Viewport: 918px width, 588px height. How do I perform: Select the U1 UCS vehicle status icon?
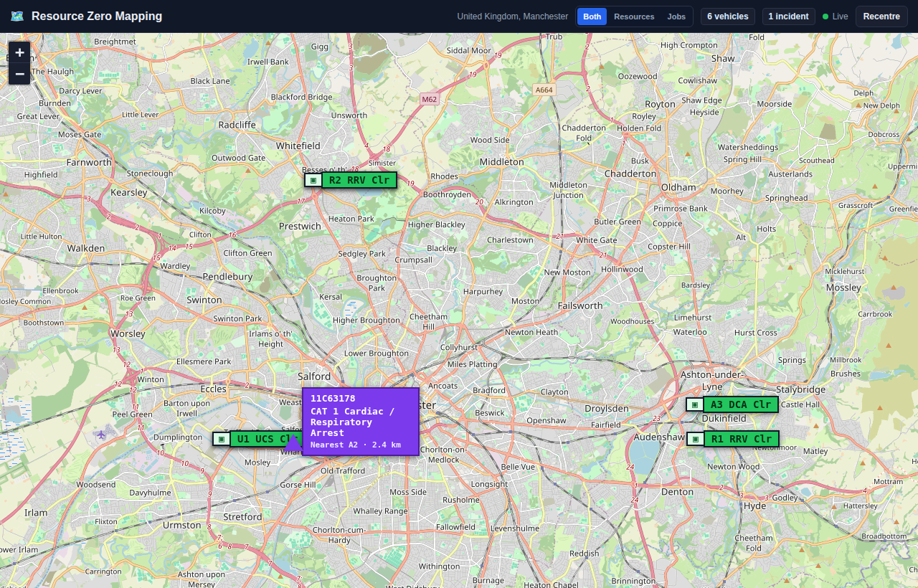click(222, 439)
